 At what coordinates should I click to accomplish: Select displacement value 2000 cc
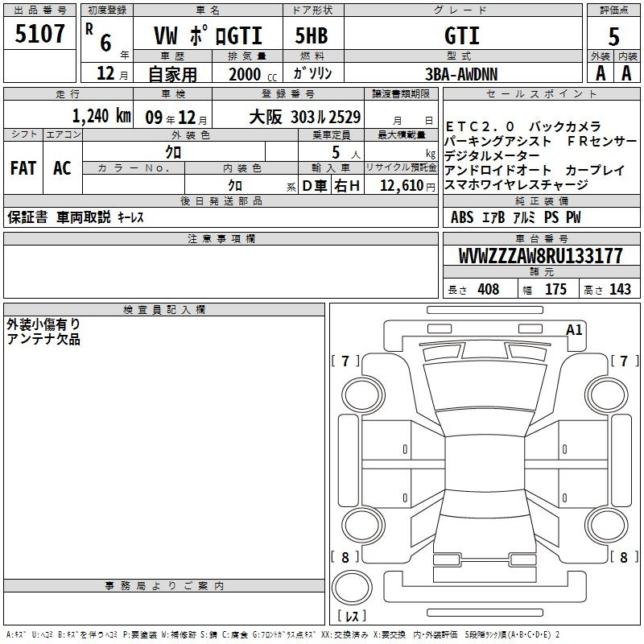[253, 74]
